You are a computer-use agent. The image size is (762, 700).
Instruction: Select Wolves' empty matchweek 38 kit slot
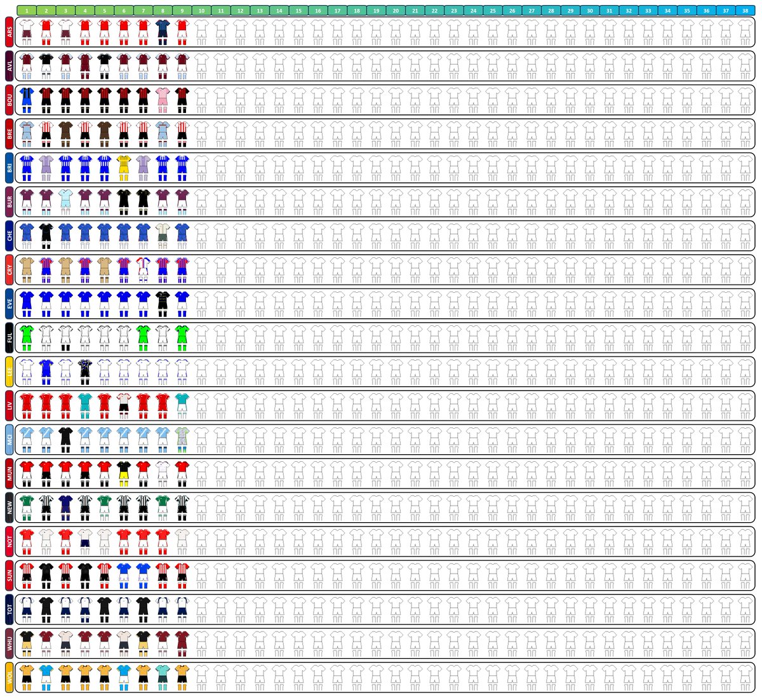[x=745, y=678]
